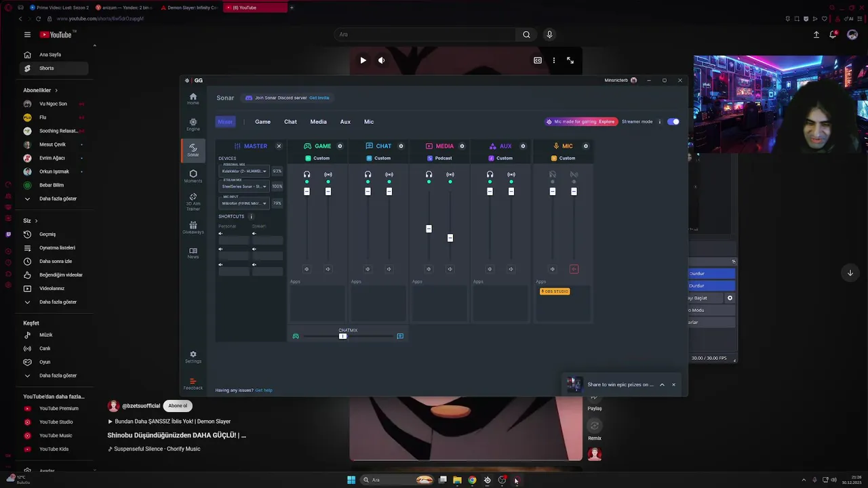Click the YouTube search field

click(425, 35)
